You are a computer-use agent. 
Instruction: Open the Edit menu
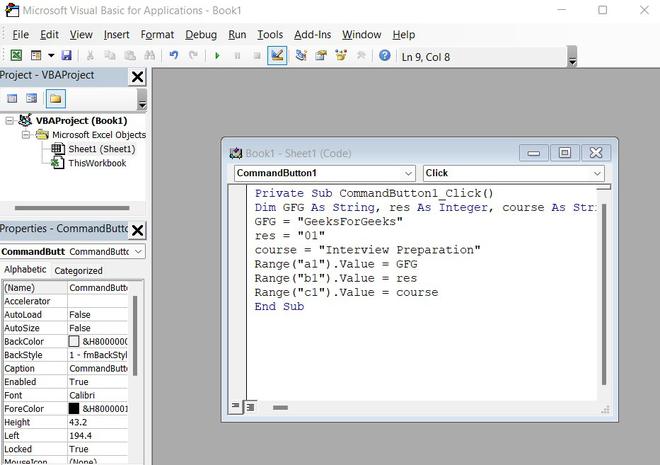click(x=49, y=35)
